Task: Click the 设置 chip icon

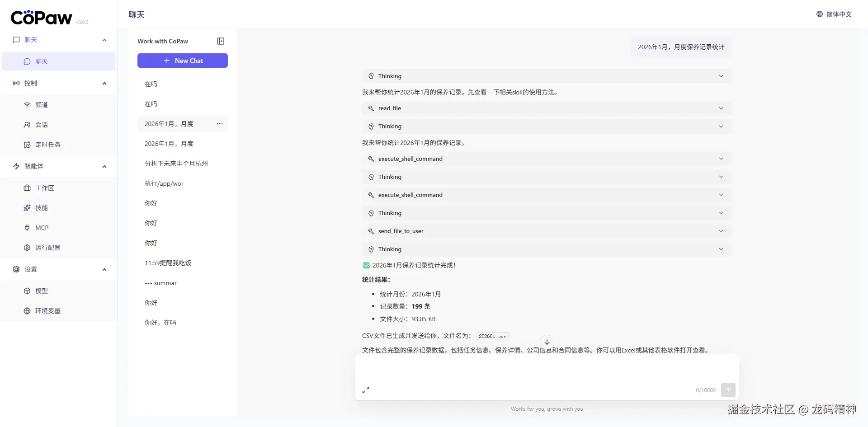Action: [x=16, y=269]
